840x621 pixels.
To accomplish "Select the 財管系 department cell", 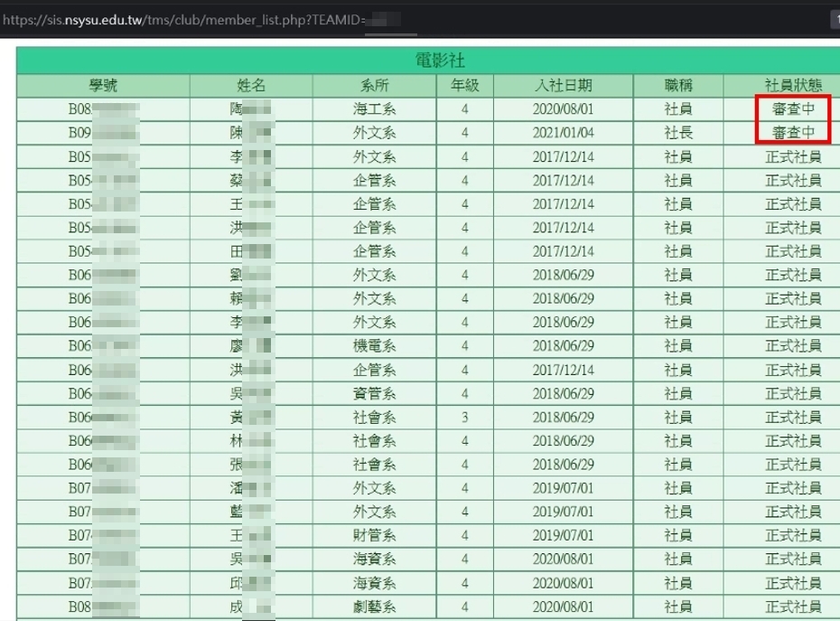I will tap(374, 535).
